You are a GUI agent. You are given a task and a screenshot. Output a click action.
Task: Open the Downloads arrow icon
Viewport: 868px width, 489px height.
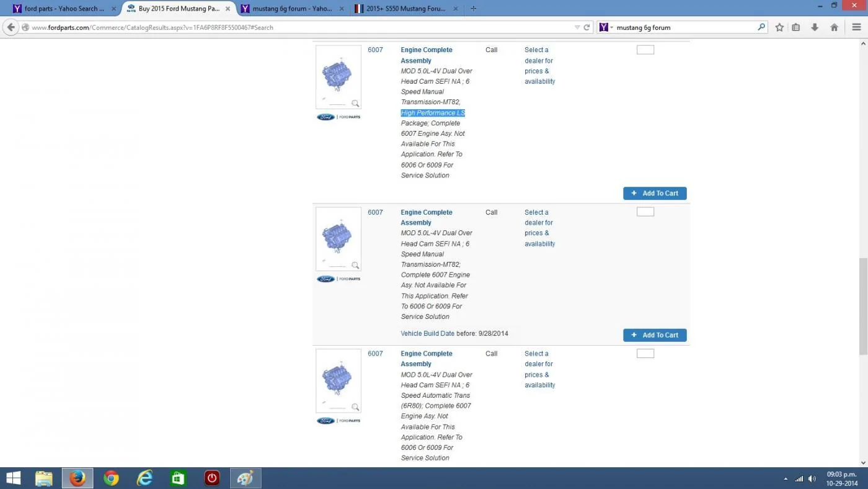tap(815, 27)
